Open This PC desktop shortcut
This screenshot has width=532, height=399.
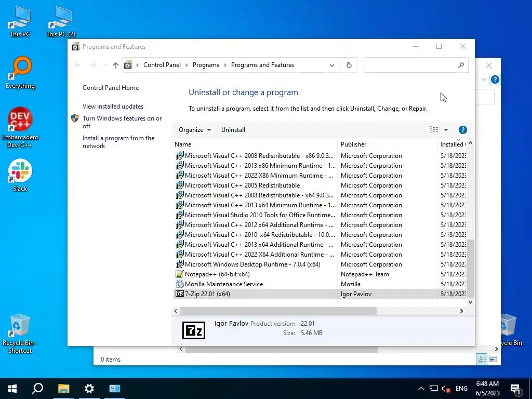coord(20,22)
